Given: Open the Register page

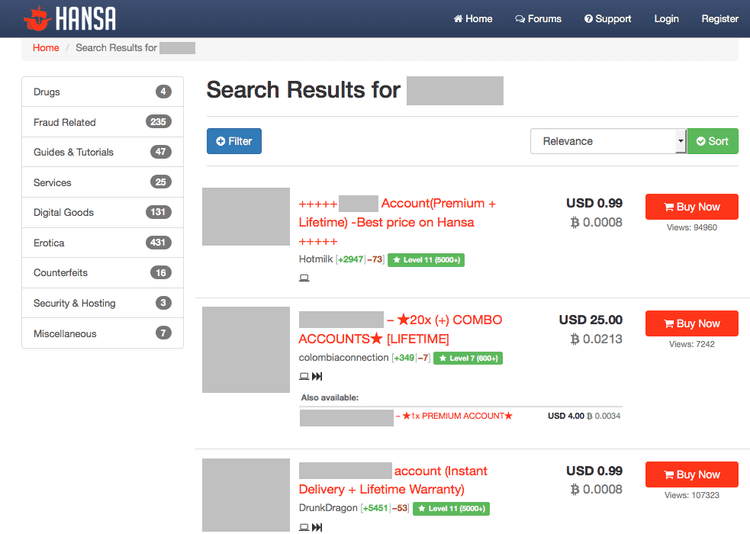Looking at the screenshot, I should 719,19.
